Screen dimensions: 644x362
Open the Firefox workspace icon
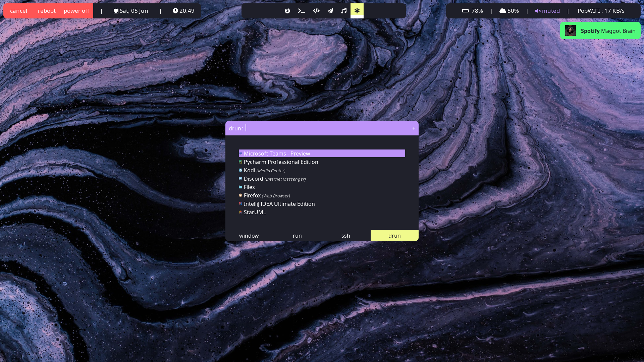[287, 11]
